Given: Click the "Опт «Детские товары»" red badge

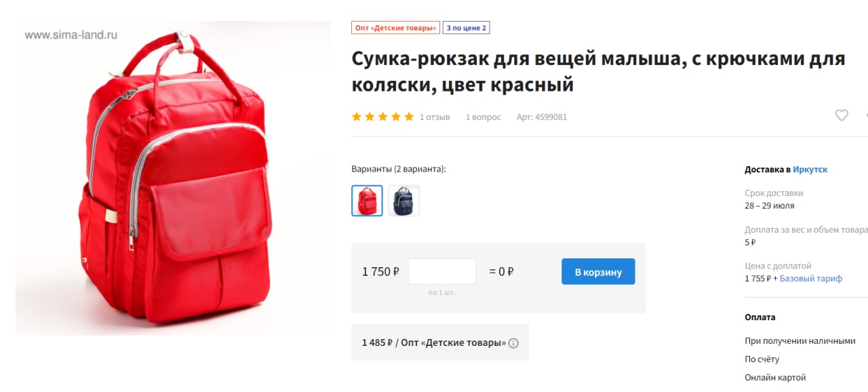Looking at the screenshot, I should 395,28.
